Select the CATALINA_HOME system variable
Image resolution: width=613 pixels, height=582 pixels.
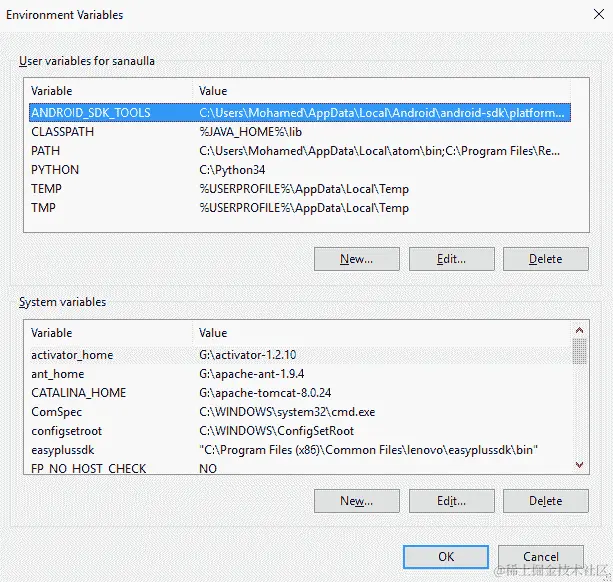click(x=300, y=393)
